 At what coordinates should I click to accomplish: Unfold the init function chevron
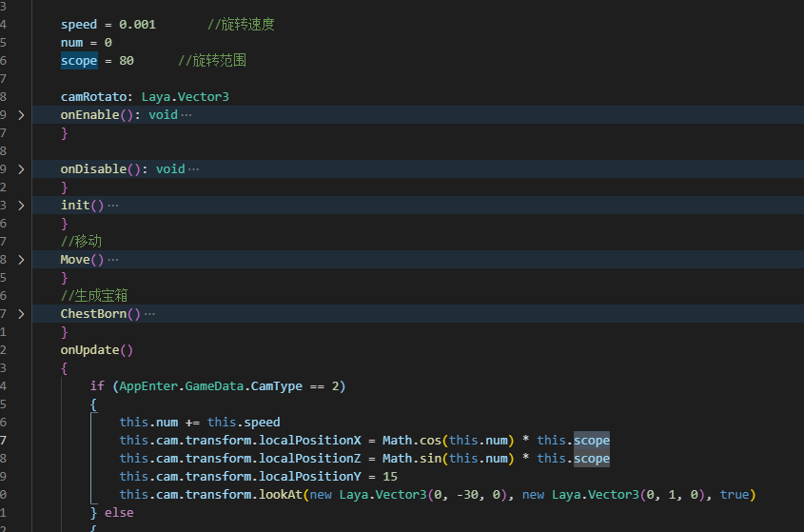pyautogui.click(x=21, y=206)
